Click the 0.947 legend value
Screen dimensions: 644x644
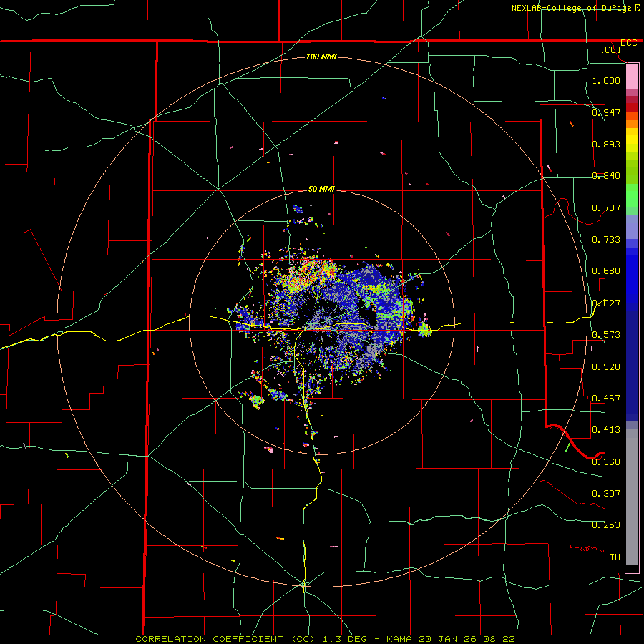(606, 112)
